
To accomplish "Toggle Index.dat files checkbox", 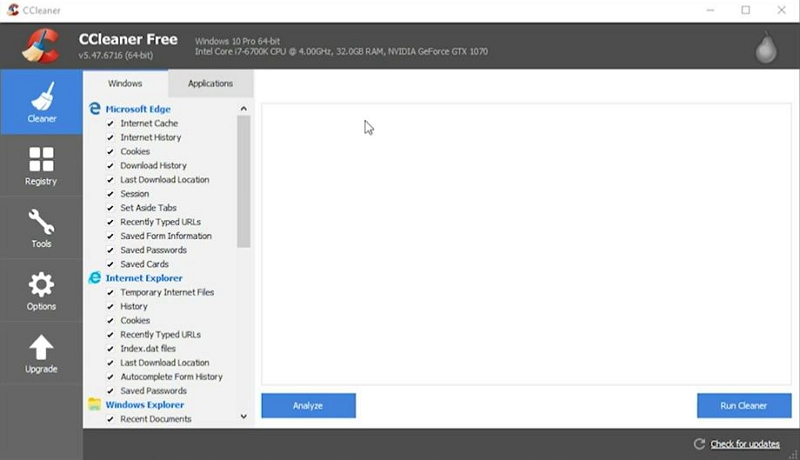I will point(110,349).
